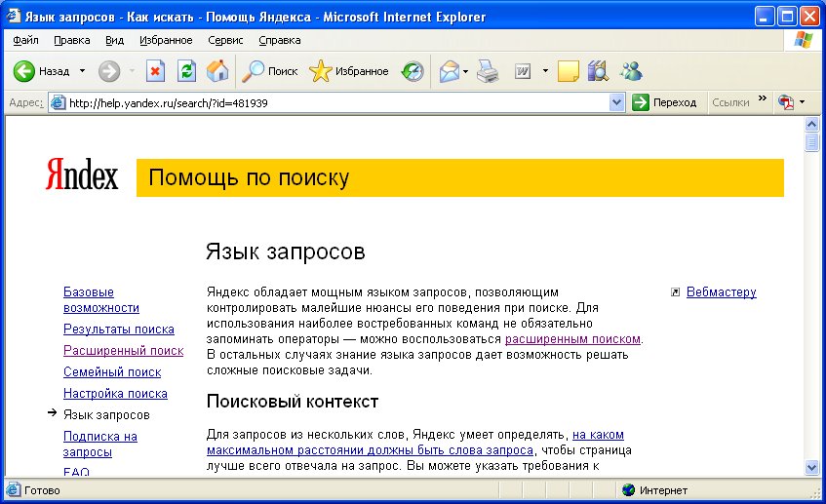Click the page icon in the address bar

pos(58,102)
